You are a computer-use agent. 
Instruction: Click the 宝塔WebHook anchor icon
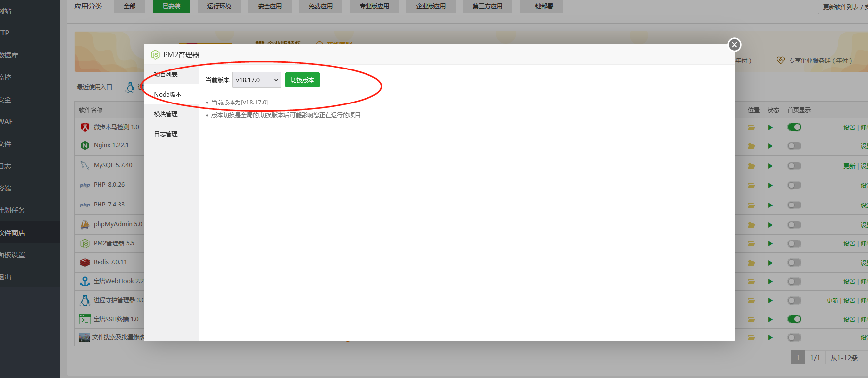click(85, 281)
